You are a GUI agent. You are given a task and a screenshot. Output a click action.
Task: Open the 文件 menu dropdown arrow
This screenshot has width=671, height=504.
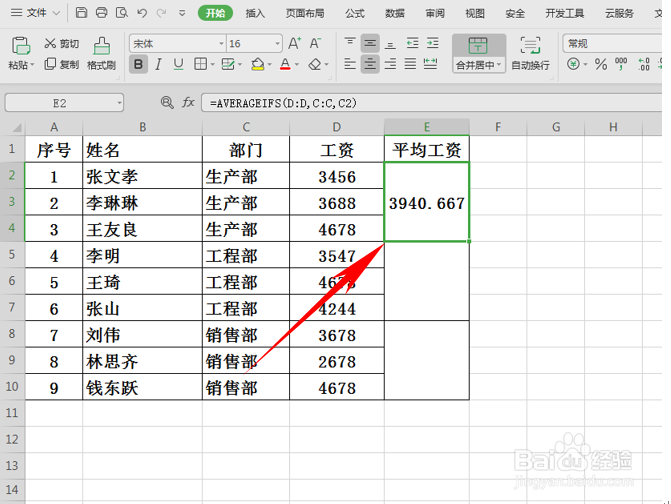56,13
